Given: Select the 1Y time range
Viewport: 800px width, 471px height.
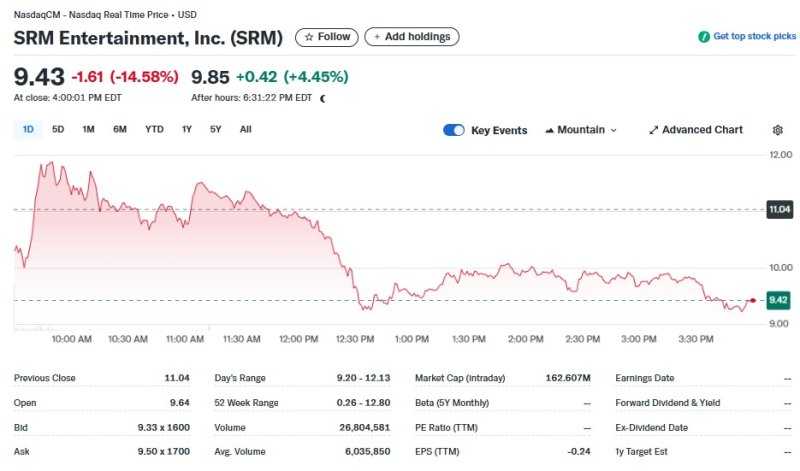Looking at the screenshot, I should coord(187,129).
